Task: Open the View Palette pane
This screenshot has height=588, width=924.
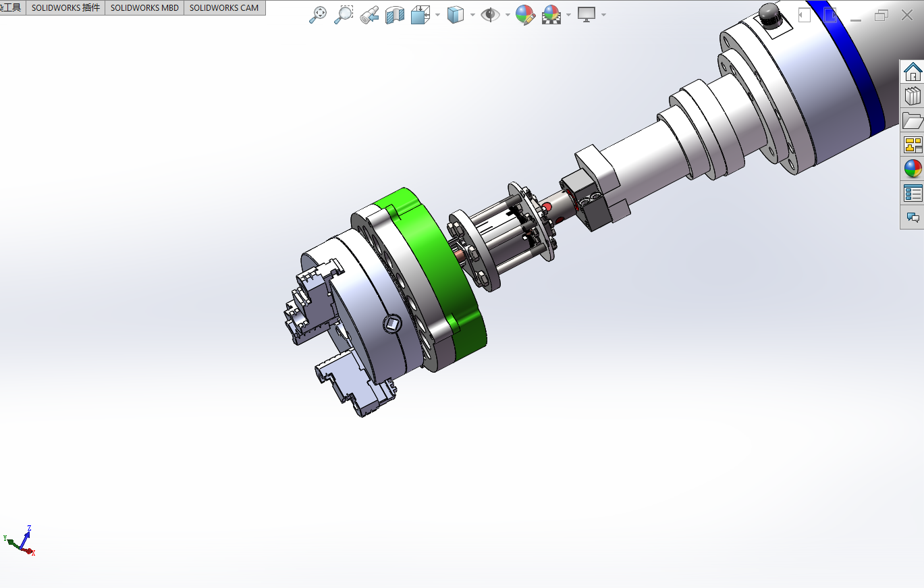Action: coord(913,144)
